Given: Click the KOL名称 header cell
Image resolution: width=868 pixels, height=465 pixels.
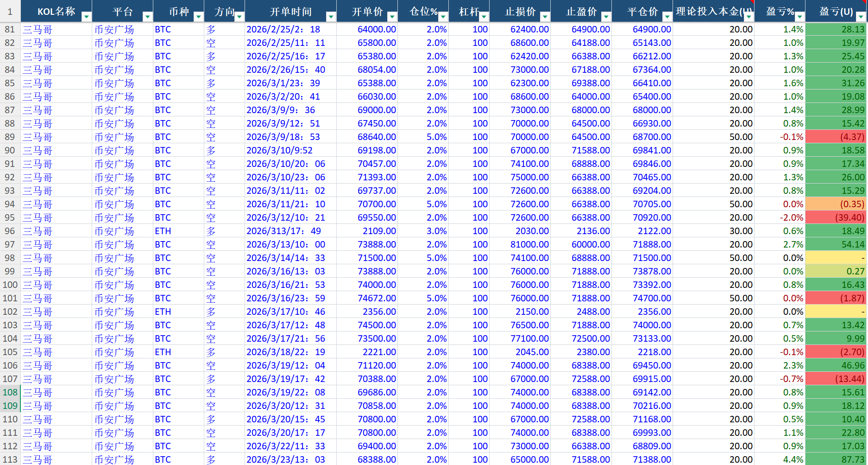Looking at the screenshot, I should tap(56, 11).
